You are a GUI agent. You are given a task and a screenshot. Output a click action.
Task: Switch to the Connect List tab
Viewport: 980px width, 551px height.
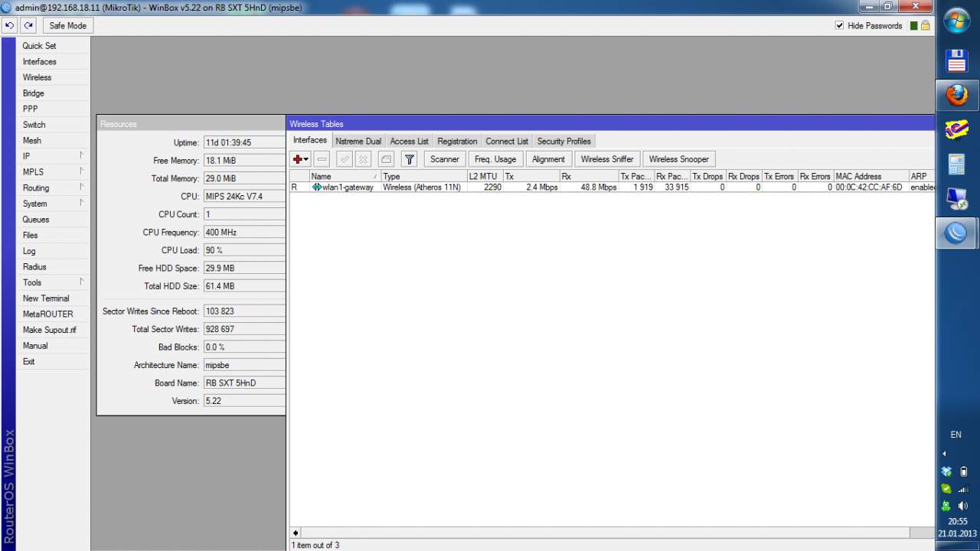click(507, 142)
